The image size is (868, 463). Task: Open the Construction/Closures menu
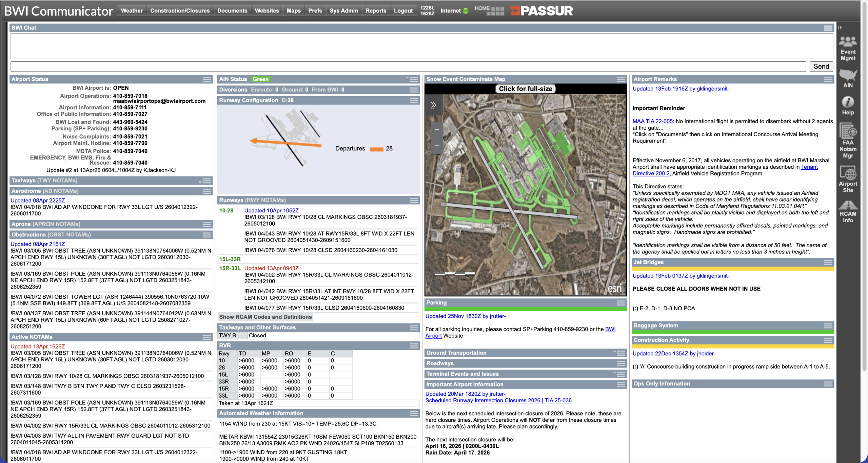click(x=180, y=10)
